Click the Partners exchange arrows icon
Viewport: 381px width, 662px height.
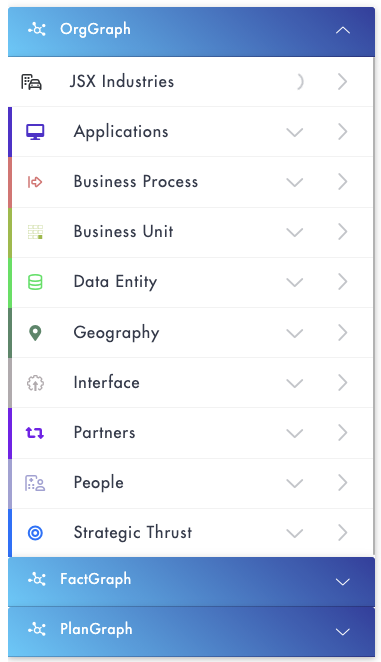(35, 433)
